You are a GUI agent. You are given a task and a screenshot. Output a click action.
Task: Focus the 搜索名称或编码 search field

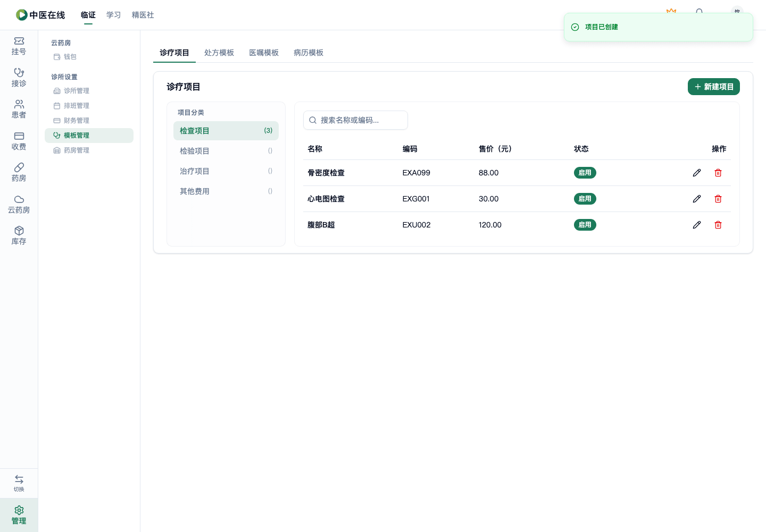click(x=355, y=120)
